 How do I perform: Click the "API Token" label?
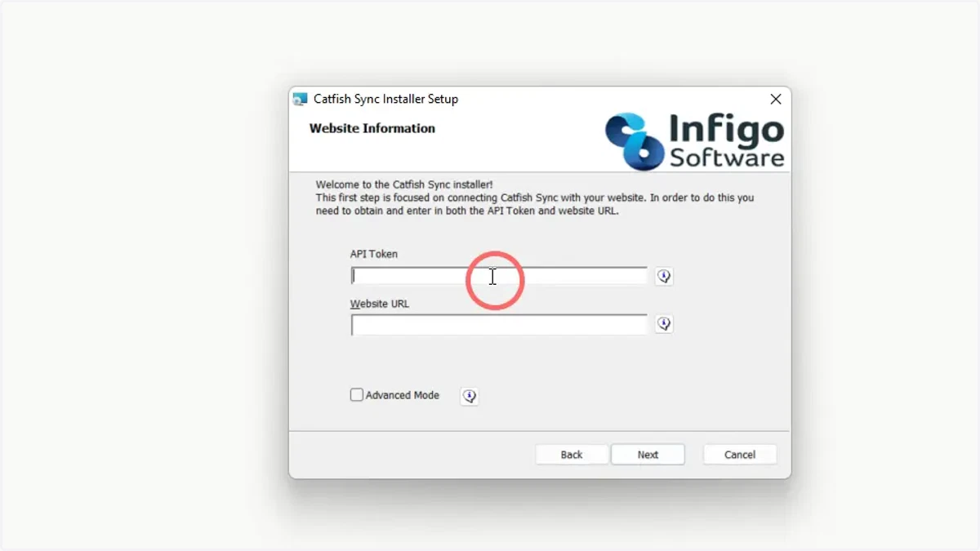[374, 254]
